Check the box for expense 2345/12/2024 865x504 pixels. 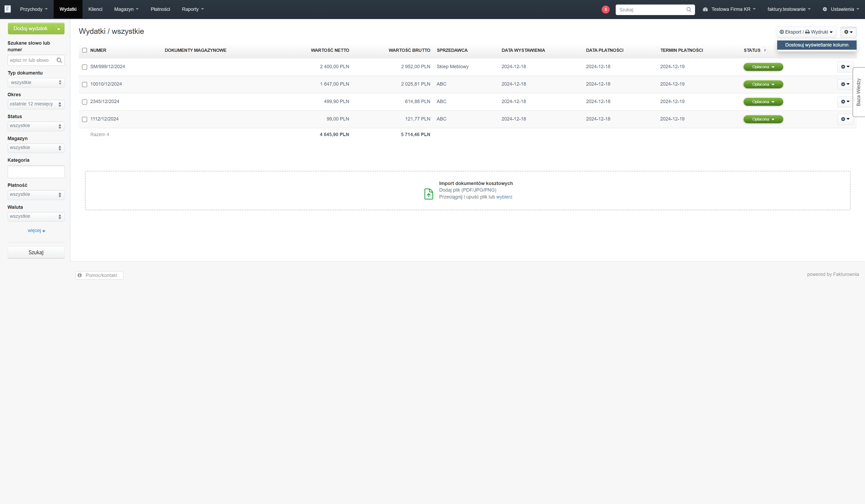[84, 102]
